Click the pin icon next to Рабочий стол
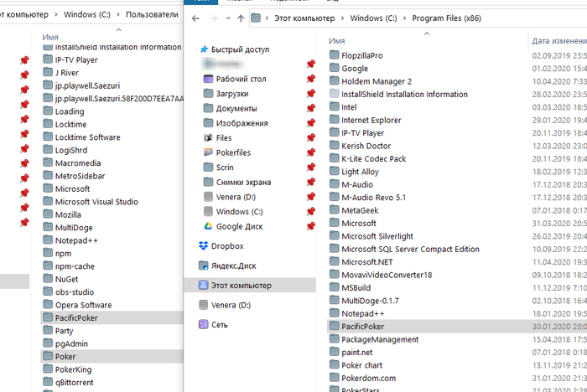 (x=311, y=79)
